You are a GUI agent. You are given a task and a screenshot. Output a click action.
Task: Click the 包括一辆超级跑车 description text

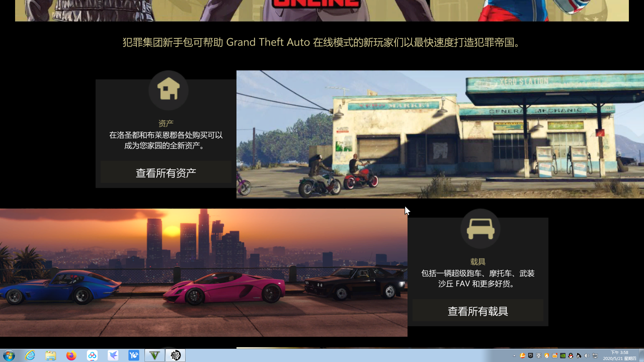(478, 279)
